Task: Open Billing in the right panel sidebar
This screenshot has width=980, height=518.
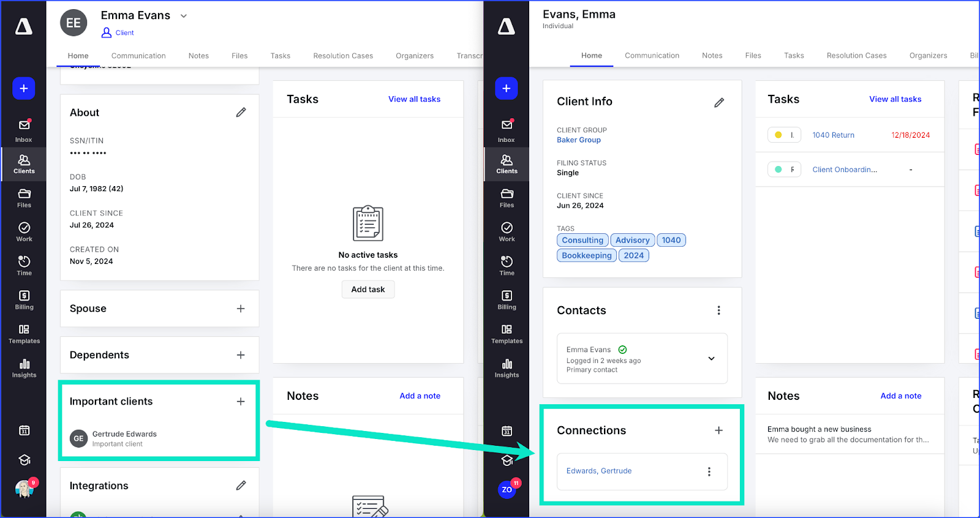Action: (x=507, y=300)
